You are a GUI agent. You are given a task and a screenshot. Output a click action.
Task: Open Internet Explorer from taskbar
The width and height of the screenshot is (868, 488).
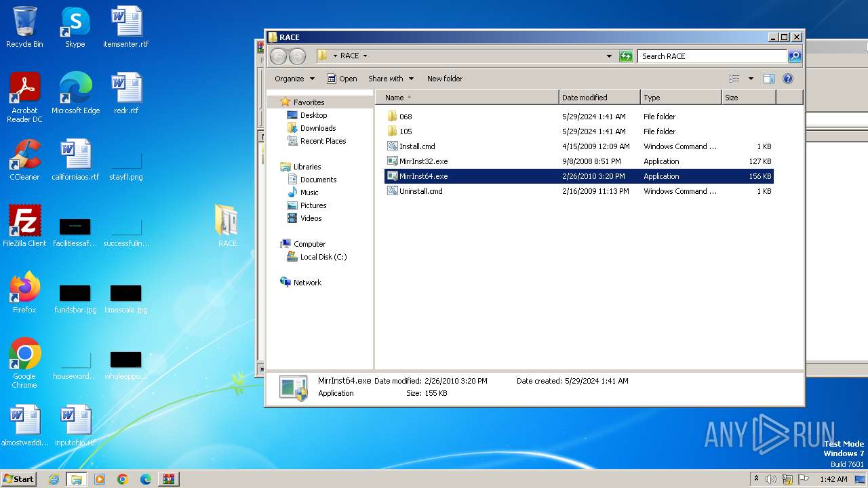54,479
